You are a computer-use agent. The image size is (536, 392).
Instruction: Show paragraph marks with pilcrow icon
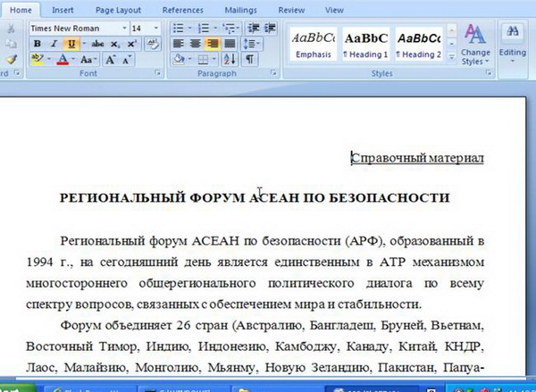coord(249,60)
